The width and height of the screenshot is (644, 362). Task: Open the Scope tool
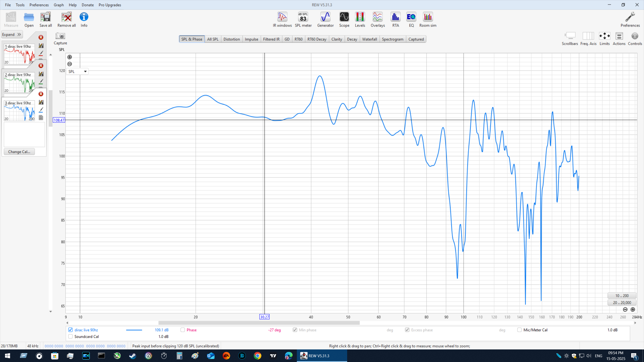pos(344,20)
